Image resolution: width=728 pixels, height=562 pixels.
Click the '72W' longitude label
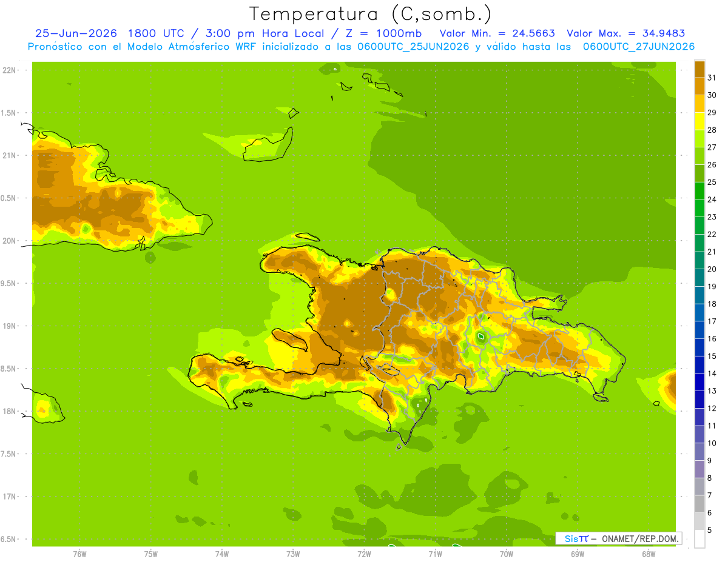click(364, 554)
